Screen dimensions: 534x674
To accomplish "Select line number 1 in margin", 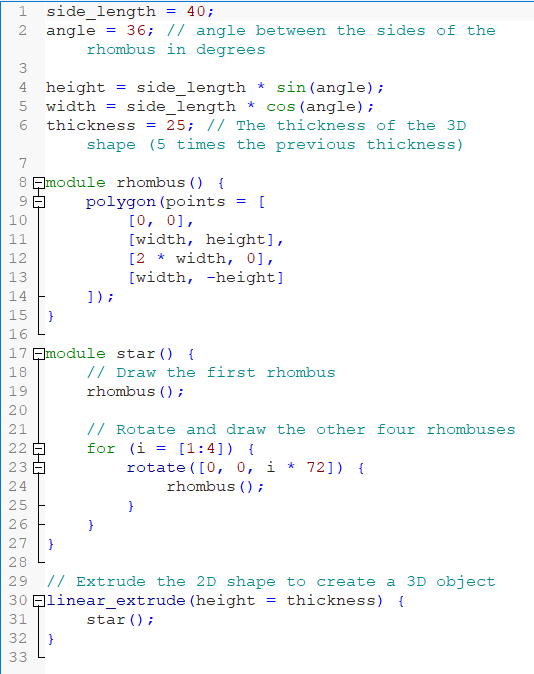I will [x=23, y=12].
